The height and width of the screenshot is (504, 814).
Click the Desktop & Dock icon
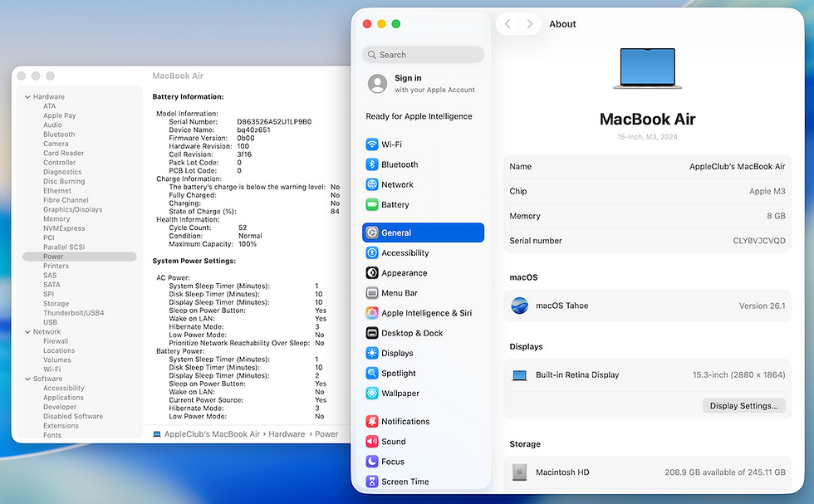pos(372,333)
